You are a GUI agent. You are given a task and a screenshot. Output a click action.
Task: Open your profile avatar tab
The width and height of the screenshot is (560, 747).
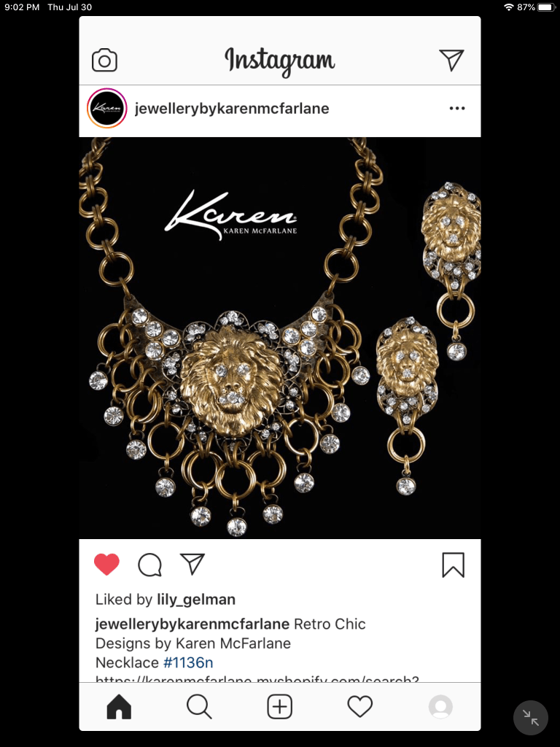click(440, 706)
